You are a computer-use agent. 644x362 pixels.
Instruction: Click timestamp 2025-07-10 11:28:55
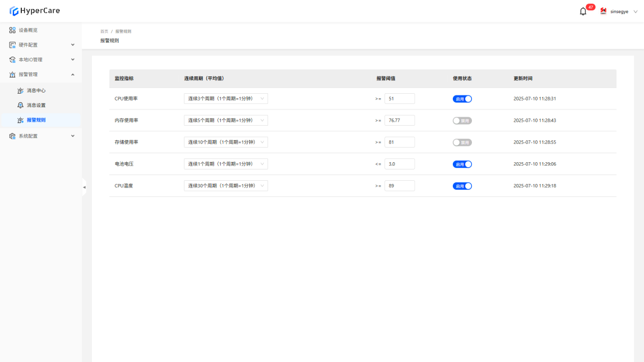[x=535, y=143]
